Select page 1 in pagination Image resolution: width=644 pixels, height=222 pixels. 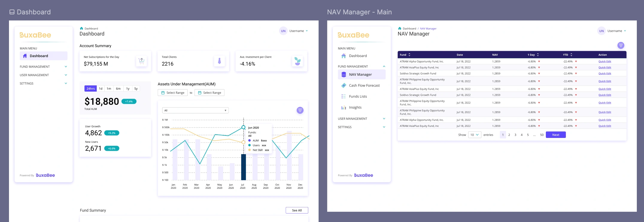[x=503, y=135]
